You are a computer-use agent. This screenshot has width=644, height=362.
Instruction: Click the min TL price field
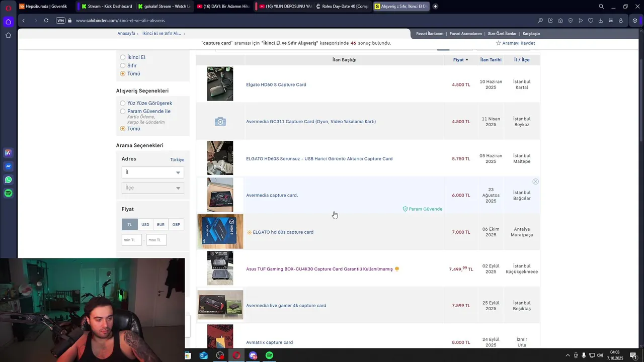click(132, 240)
